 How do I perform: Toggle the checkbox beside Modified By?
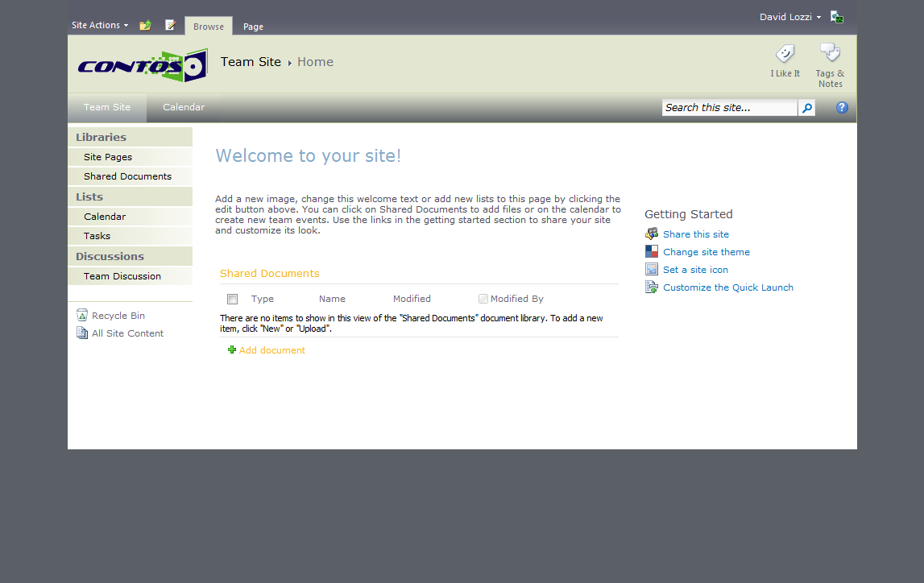coord(483,299)
